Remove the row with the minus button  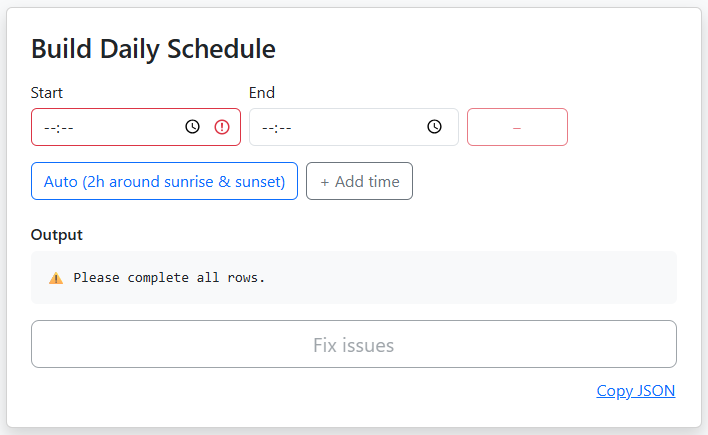(x=517, y=127)
